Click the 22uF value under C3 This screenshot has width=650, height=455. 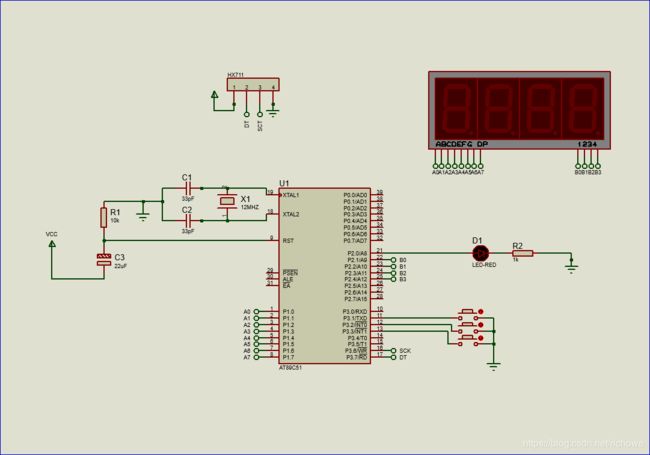(120, 266)
